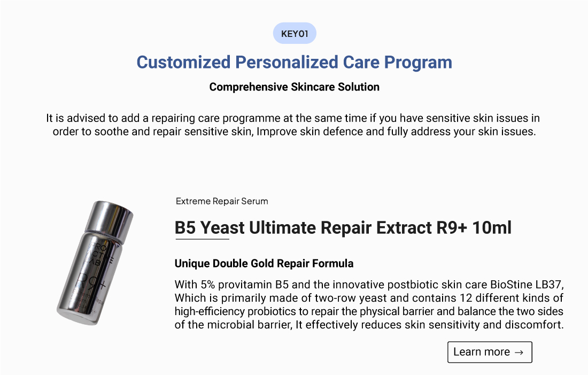Open the B5 Yeast Ultimate Repair Extract title
The height and width of the screenshot is (375, 588).
343,228
